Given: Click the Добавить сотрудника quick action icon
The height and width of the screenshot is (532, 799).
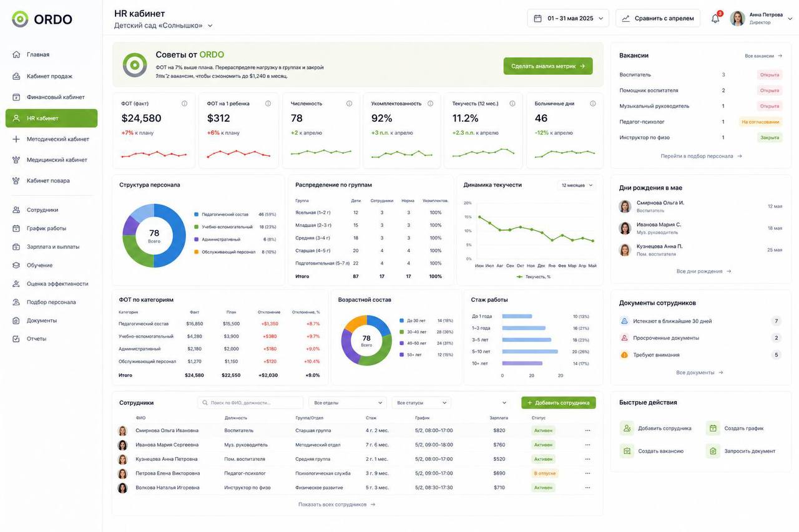Looking at the screenshot, I should click(x=627, y=428).
